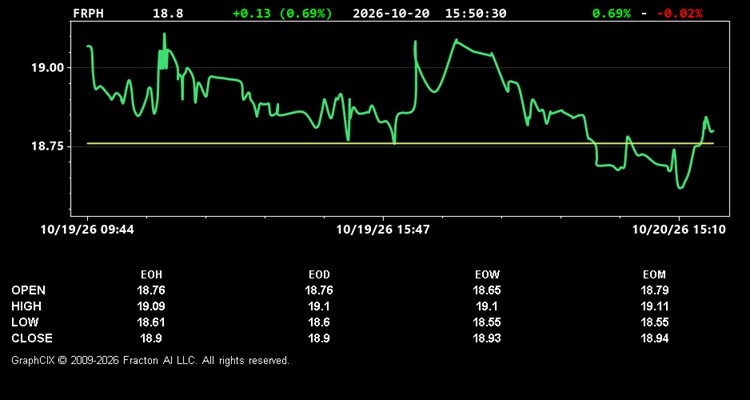
Task: Select the EOM open value 18.79
Action: 654,290
